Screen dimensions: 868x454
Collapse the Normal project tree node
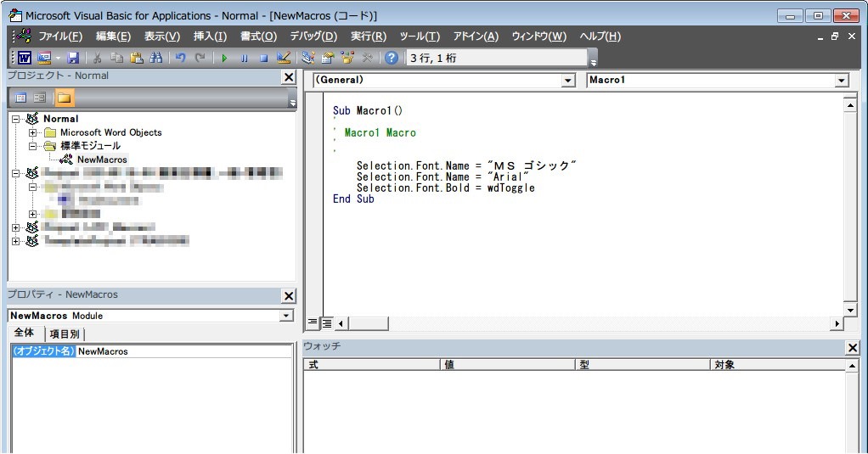[16, 119]
